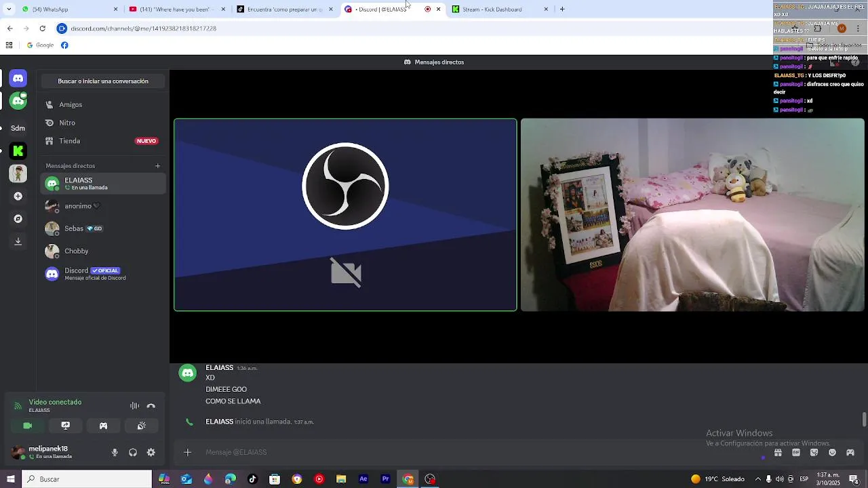868x488 pixels.
Task: Open Discover servers compass icon
Action: point(18,219)
